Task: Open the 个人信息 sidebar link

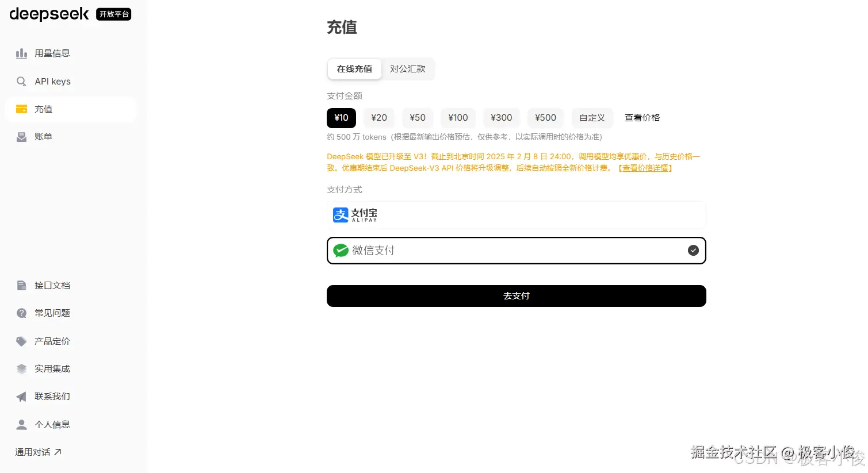Action: [x=71, y=425]
